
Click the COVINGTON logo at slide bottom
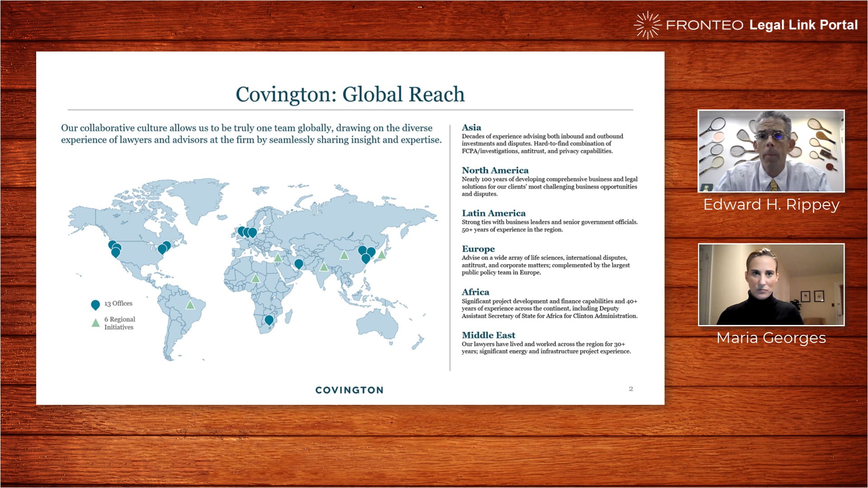pos(349,390)
